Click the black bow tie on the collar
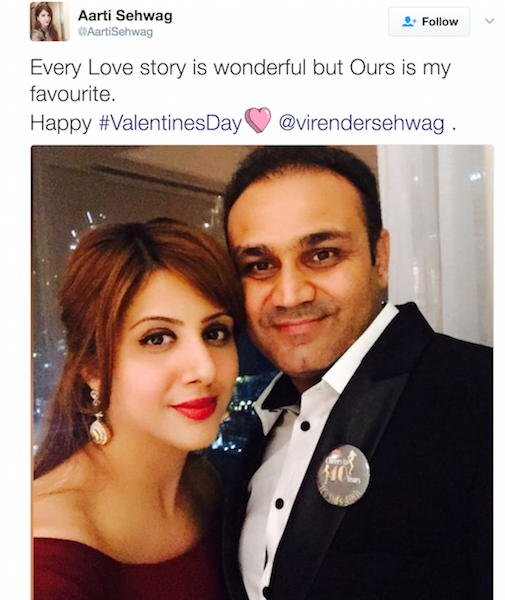505x600 pixels. [280, 392]
